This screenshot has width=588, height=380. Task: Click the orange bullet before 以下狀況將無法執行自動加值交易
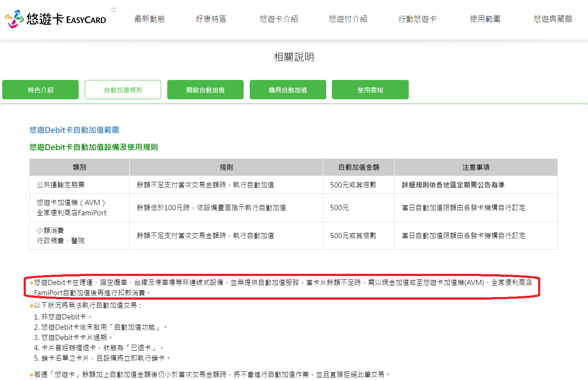[31, 306]
